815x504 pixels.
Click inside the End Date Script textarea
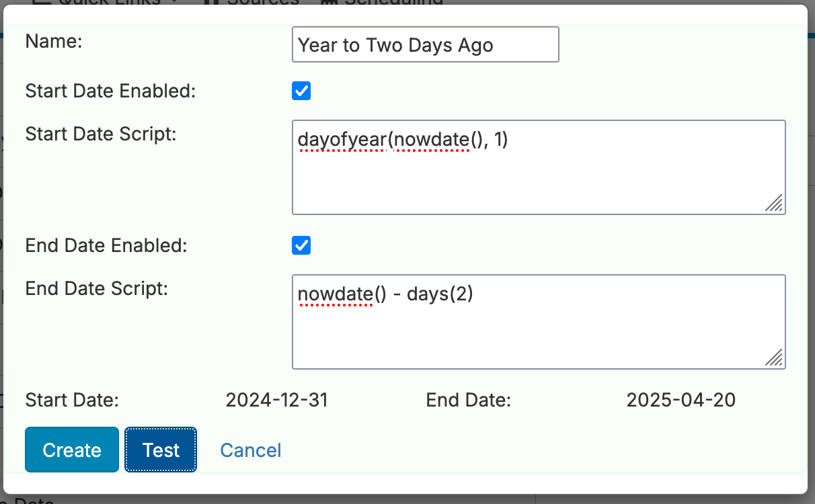pyautogui.click(x=539, y=322)
